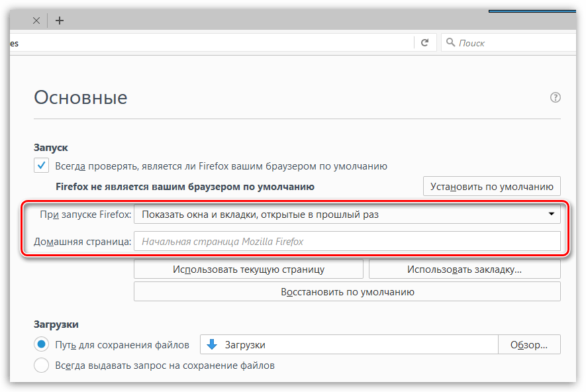Click the Использовать текущую страницу button
The height and width of the screenshot is (392, 586).
[248, 269]
